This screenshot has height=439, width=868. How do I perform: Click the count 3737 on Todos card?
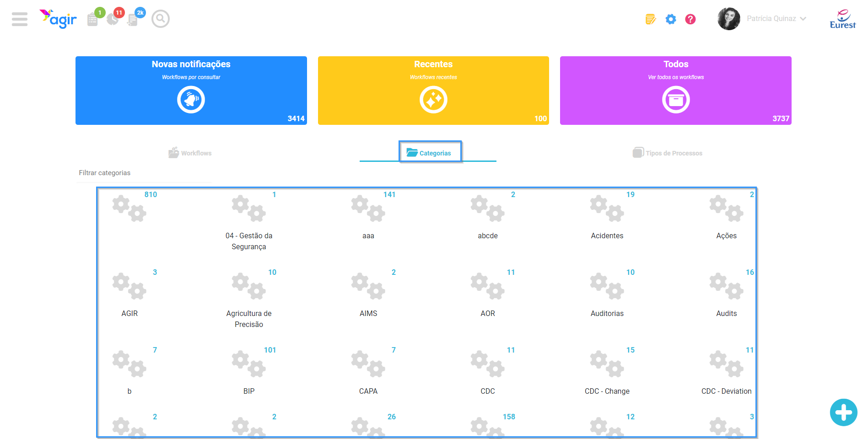tap(781, 118)
